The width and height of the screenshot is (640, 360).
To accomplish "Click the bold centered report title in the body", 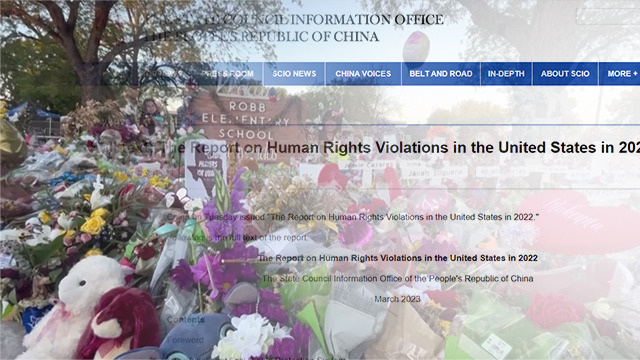I will coord(398,258).
